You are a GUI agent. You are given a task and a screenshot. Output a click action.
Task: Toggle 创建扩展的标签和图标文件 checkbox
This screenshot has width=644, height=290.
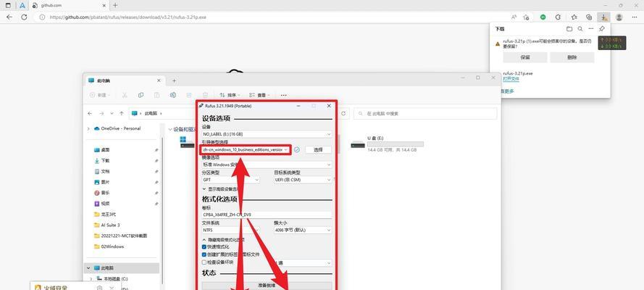(204, 254)
